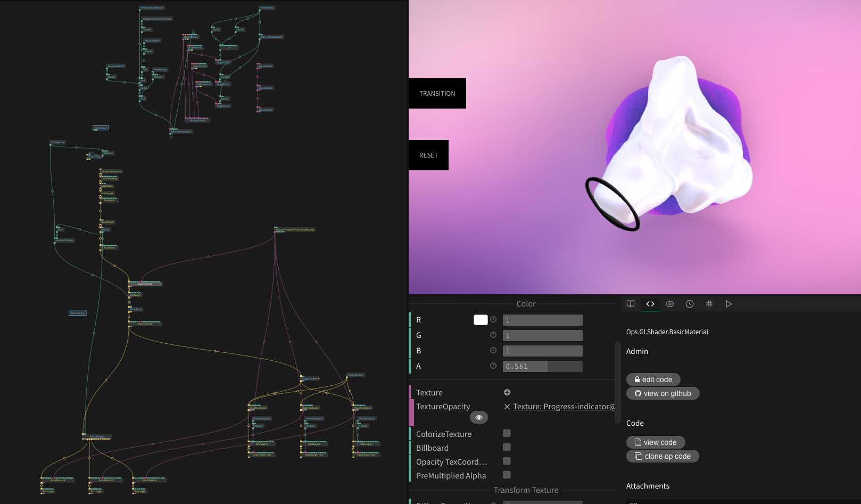
Task: Click the clock icon in the op panel
Action: pyautogui.click(x=690, y=303)
